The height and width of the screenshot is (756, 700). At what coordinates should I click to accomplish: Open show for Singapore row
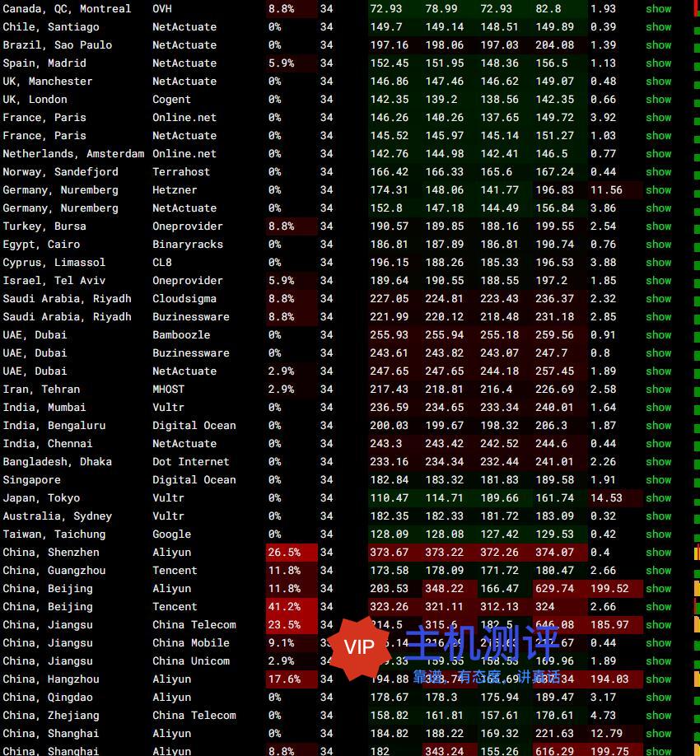(x=659, y=480)
